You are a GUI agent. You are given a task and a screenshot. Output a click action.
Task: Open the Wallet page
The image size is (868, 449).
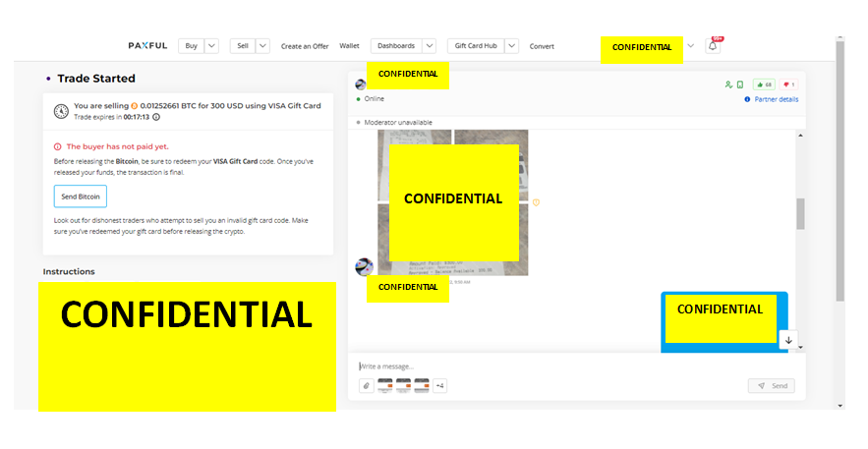click(349, 46)
